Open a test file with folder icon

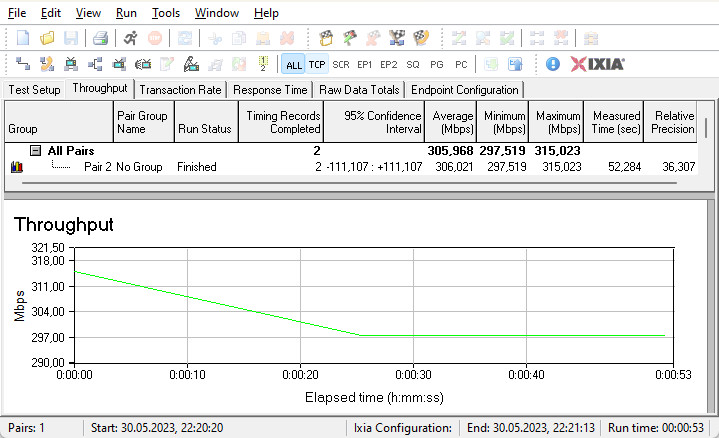tap(47, 38)
